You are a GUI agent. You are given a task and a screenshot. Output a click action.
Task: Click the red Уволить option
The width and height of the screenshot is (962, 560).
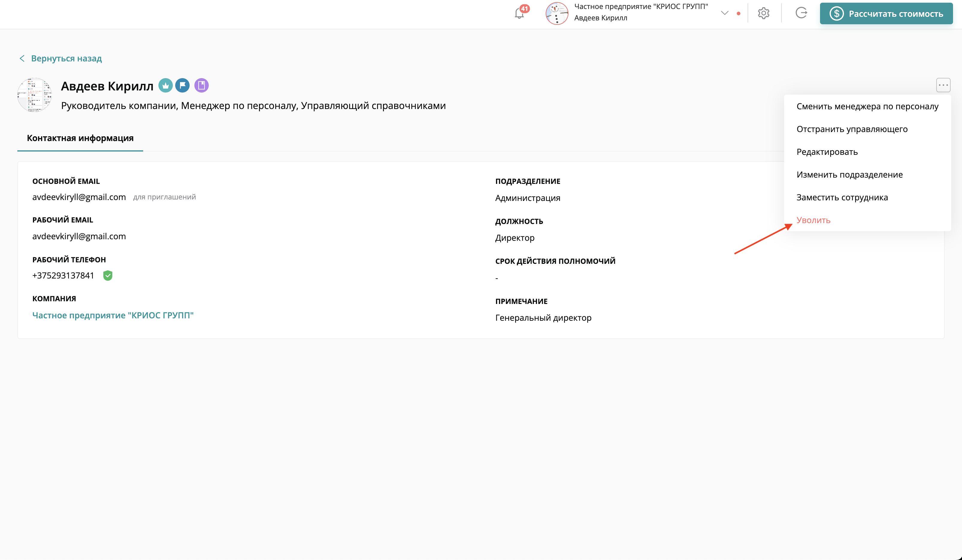pos(813,220)
